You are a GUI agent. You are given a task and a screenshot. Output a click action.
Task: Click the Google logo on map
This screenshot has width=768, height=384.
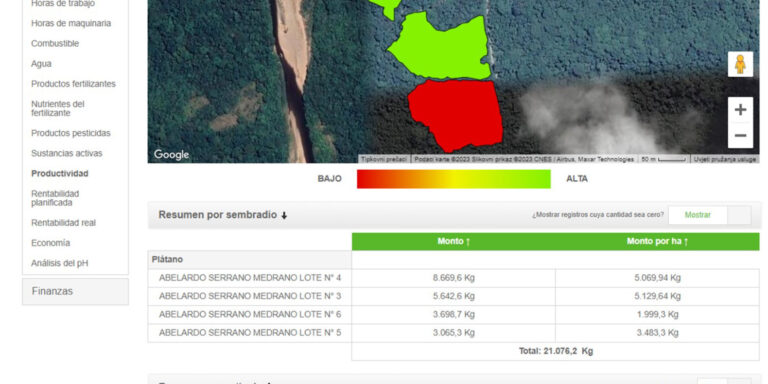pos(171,155)
